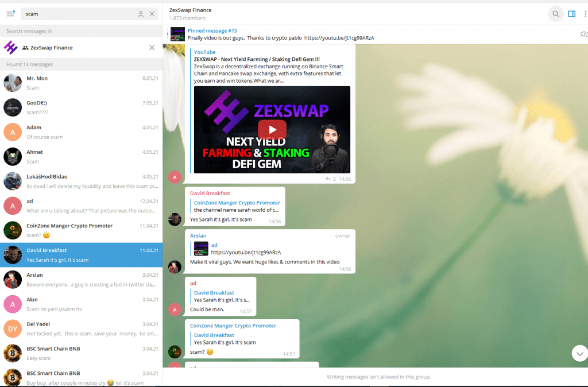Click ZexSwap logo in search filter
Image resolution: width=588 pixels, height=387 pixels.
click(x=10, y=48)
